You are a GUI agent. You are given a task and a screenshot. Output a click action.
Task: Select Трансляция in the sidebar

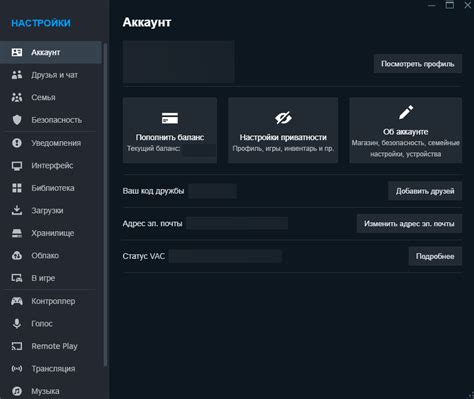(51, 369)
